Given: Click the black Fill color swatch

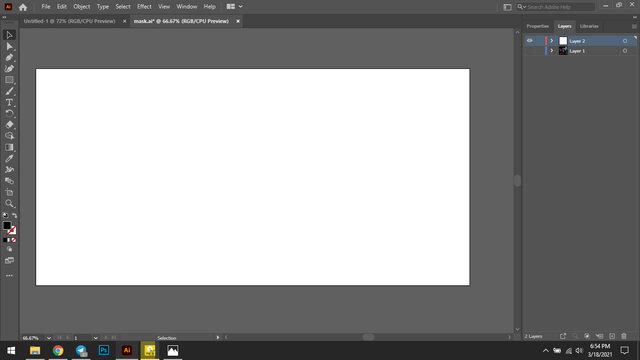Looking at the screenshot, I should (7, 226).
